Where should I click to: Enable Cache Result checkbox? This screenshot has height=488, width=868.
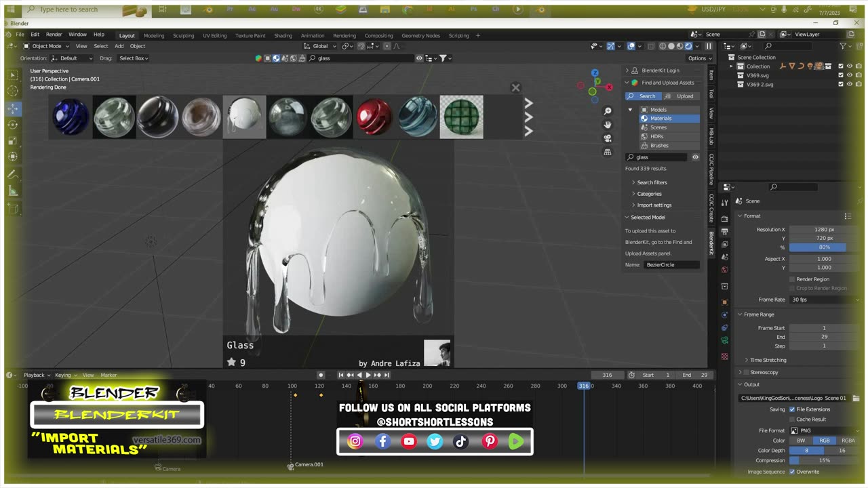792,420
